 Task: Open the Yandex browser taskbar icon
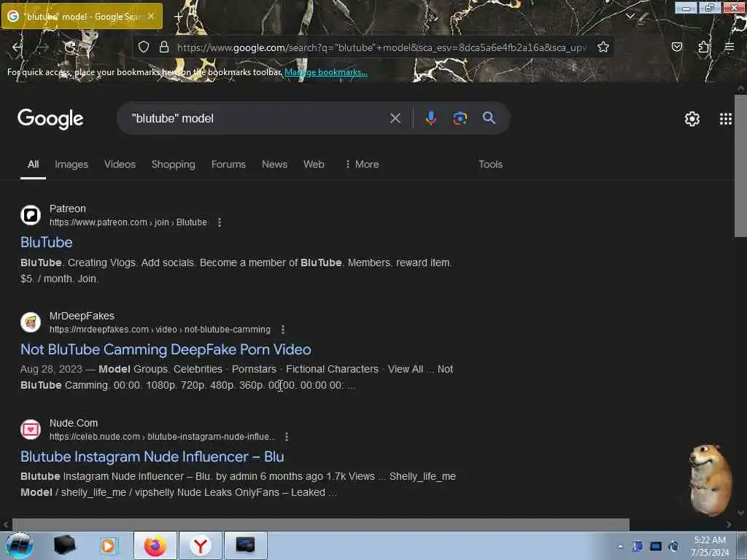coord(201,545)
